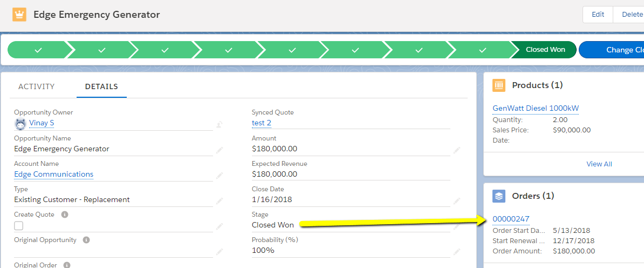This screenshot has width=644, height=268.
Task: Click Opportunity Name value Edge Emergency Generator
Action: 61,149
